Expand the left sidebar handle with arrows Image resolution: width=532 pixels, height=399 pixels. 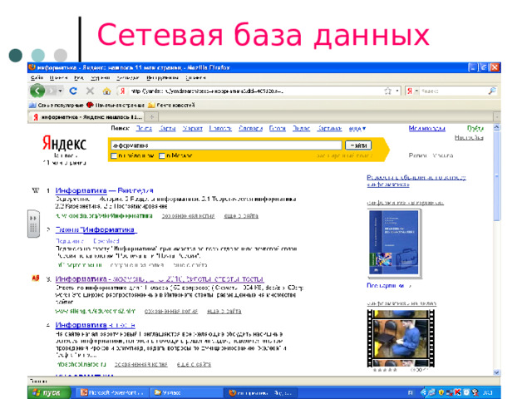[x=33, y=224]
